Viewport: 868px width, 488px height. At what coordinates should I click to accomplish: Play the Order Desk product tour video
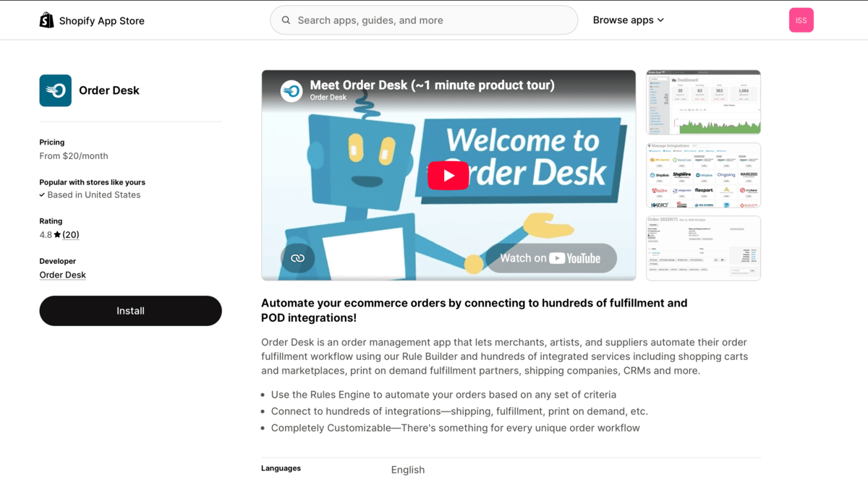(x=448, y=176)
